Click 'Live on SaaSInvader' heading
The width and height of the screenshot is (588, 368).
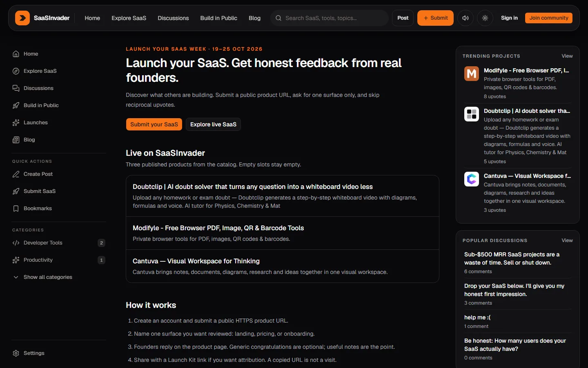(x=165, y=153)
